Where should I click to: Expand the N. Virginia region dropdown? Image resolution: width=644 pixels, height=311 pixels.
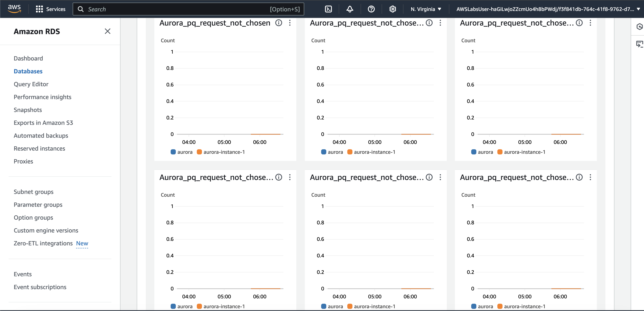click(x=426, y=9)
